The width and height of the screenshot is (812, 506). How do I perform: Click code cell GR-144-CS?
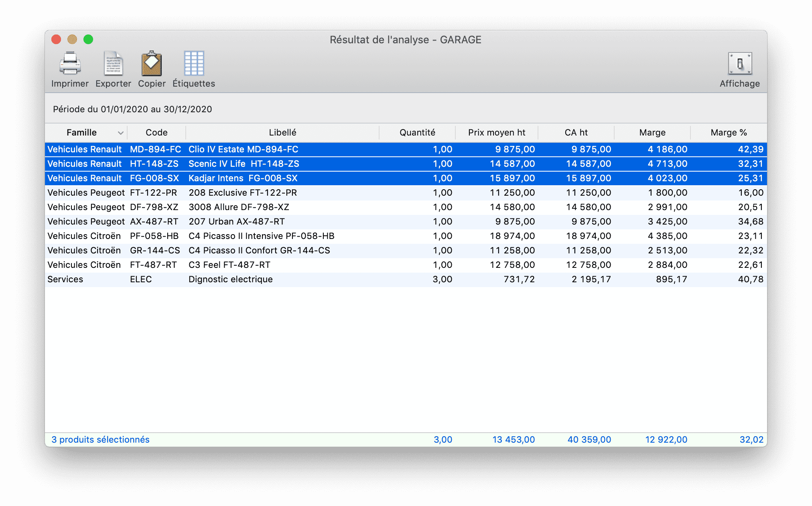click(x=155, y=250)
